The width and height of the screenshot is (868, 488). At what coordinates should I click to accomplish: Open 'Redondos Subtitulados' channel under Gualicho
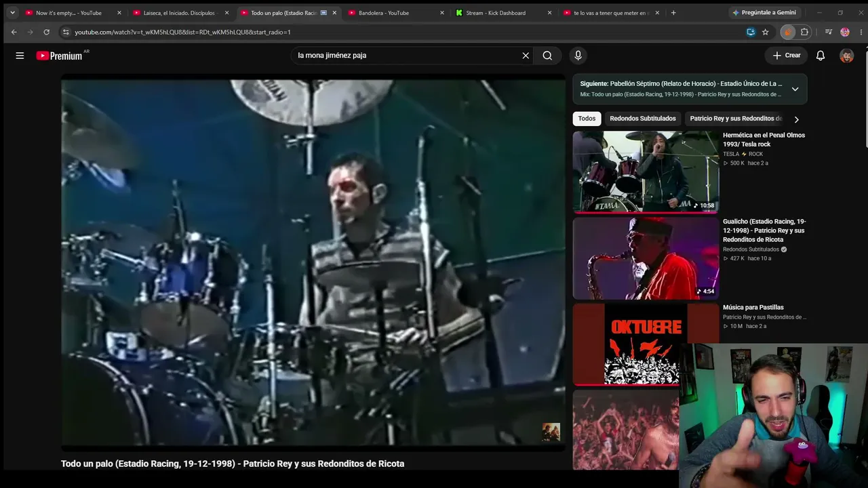point(752,249)
